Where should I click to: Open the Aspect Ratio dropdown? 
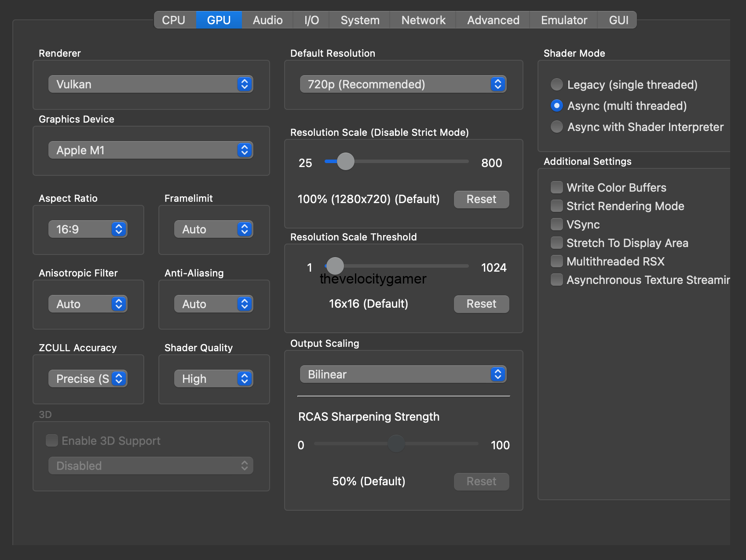(88, 229)
